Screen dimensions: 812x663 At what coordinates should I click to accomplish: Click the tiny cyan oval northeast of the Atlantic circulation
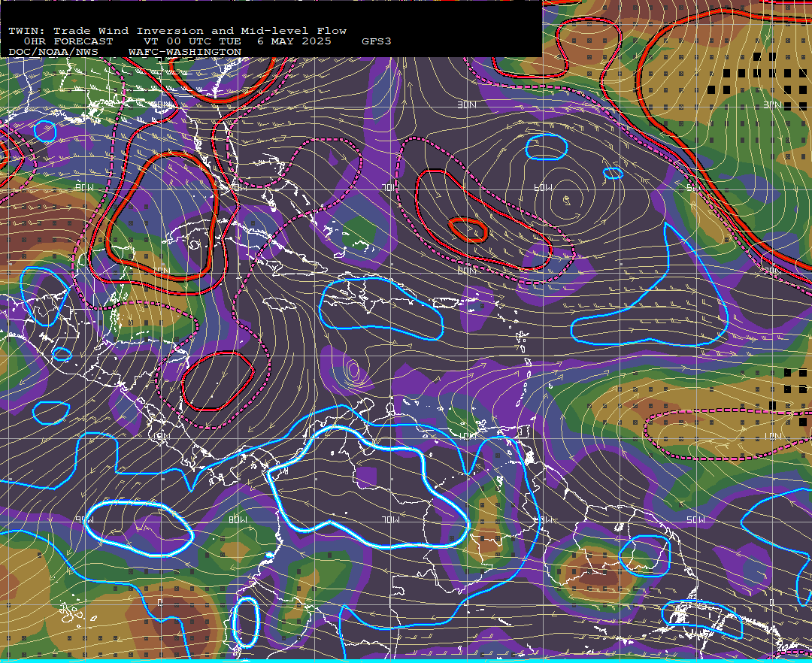(x=613, y=174)
